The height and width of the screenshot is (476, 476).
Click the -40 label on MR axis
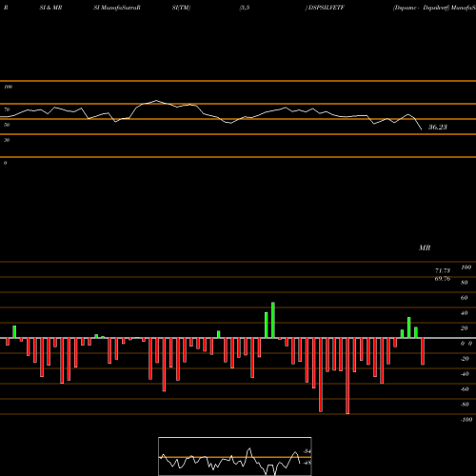(x=465, y=374)
